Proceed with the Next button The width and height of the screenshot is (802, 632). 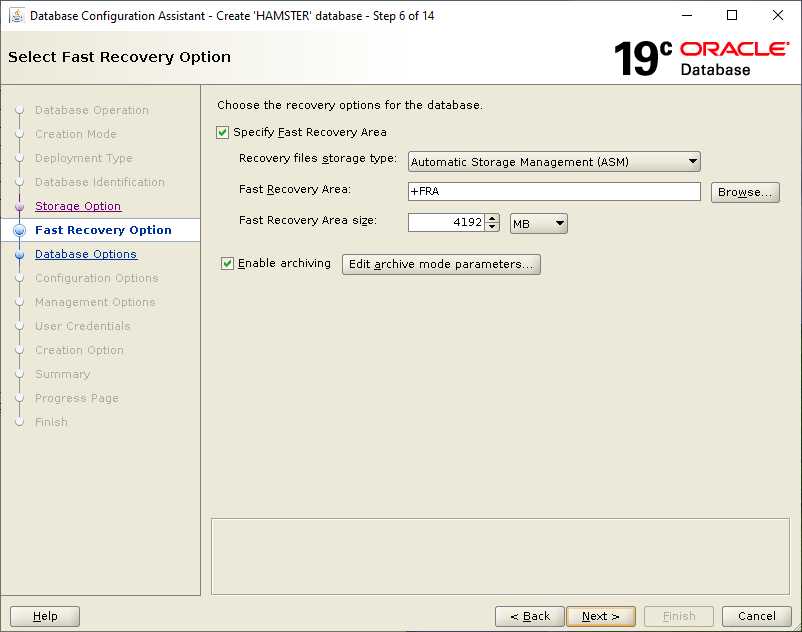[601, 616]
